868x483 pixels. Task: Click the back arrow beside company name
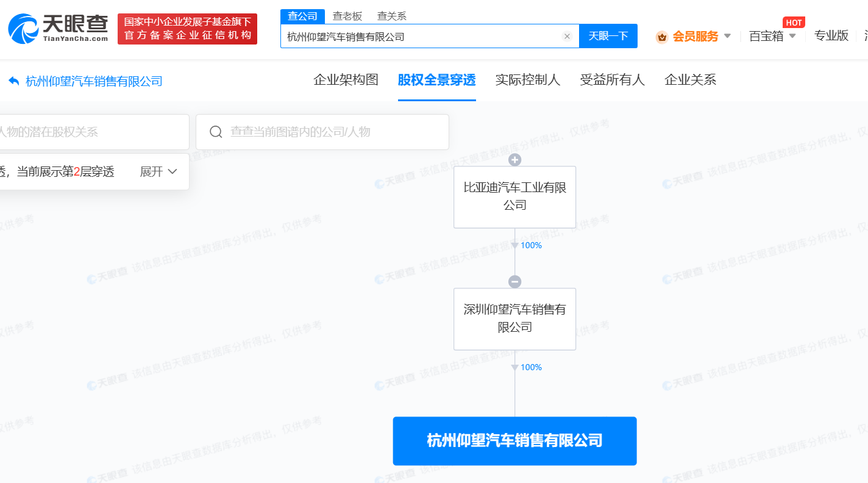point(14,81)
